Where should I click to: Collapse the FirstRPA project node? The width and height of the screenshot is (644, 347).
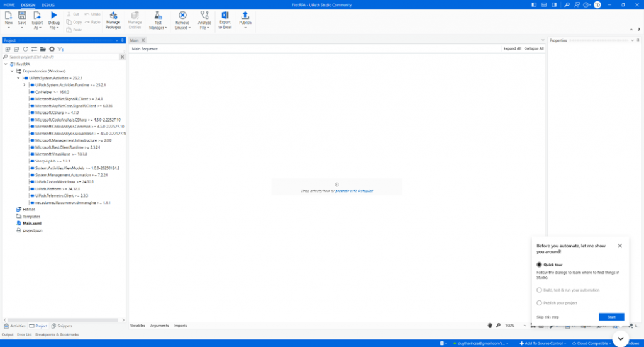click(6, 64)
